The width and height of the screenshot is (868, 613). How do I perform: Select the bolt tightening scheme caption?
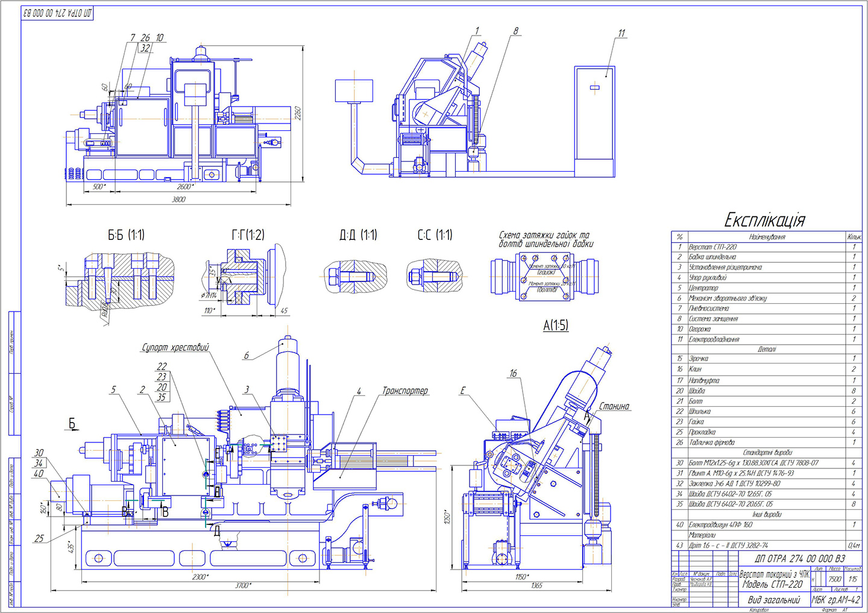(x=546, y=239)
